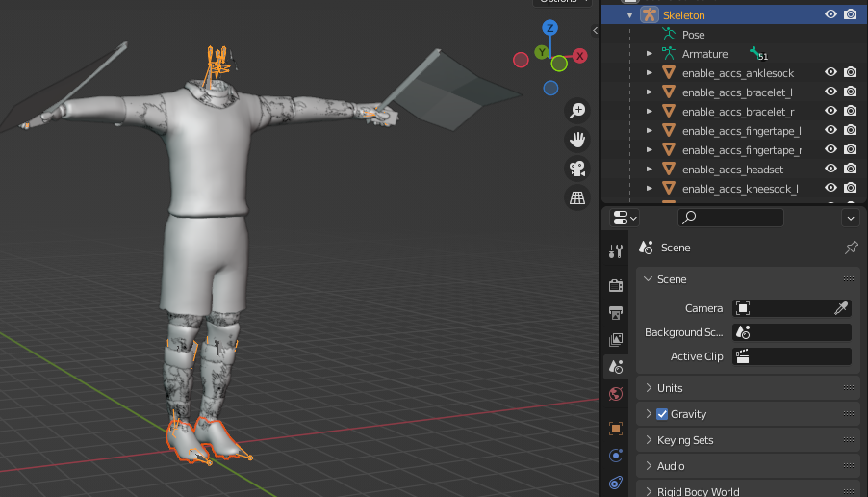Expand the Gravity panel

pyautogui.click(x=649, y=414)
